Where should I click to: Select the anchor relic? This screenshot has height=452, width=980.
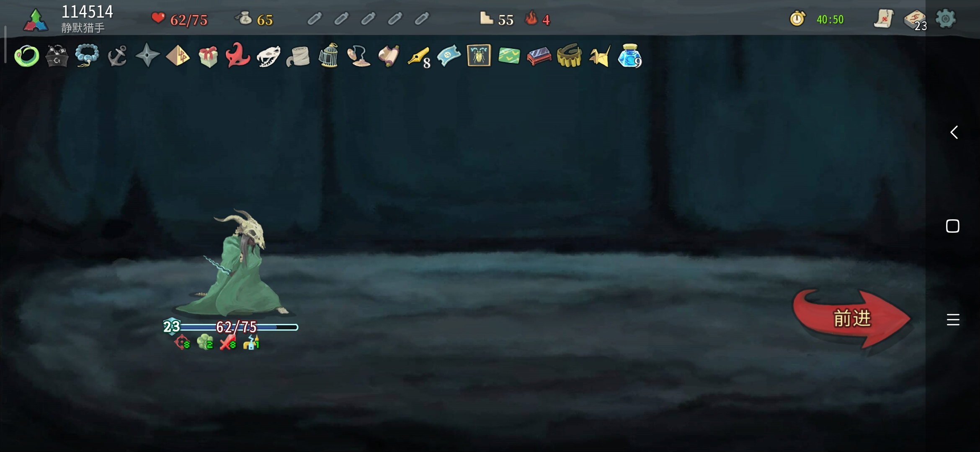(x=117, y=56)
